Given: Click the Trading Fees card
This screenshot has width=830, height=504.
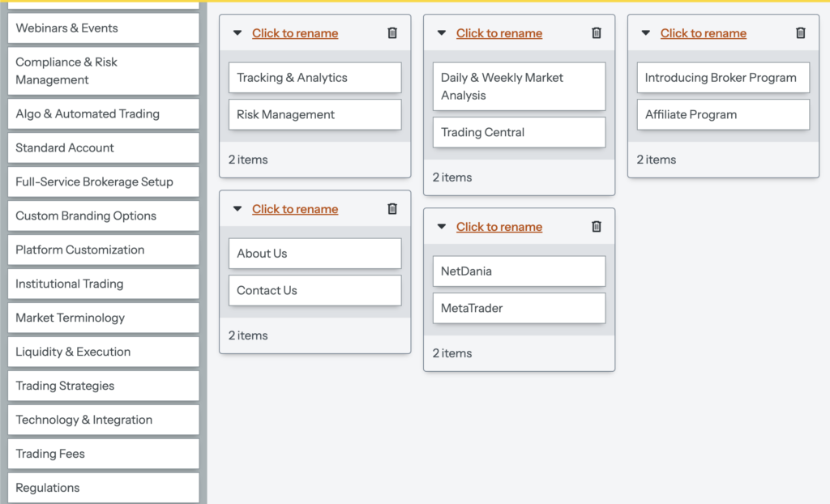Looking at the screenshot, I should [x=103, y=455].
